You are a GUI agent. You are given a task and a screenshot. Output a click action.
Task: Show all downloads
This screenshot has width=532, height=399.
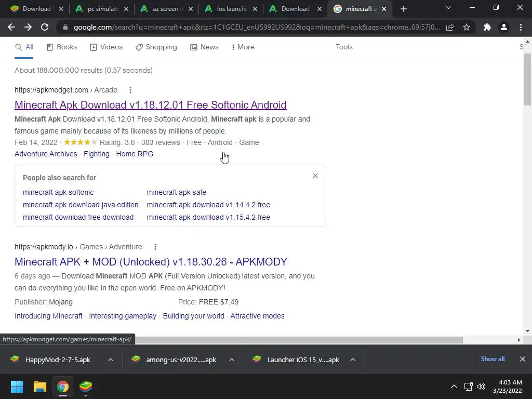coord(493,359)
